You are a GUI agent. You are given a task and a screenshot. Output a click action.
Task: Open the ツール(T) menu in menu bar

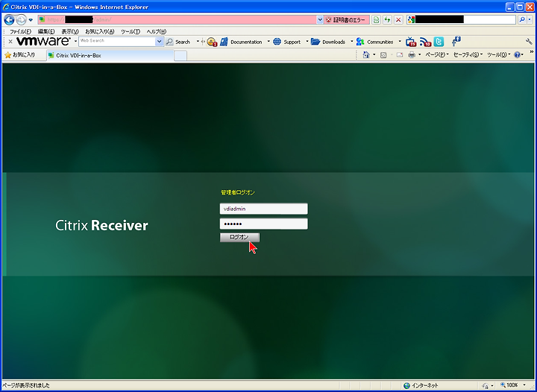131,31
